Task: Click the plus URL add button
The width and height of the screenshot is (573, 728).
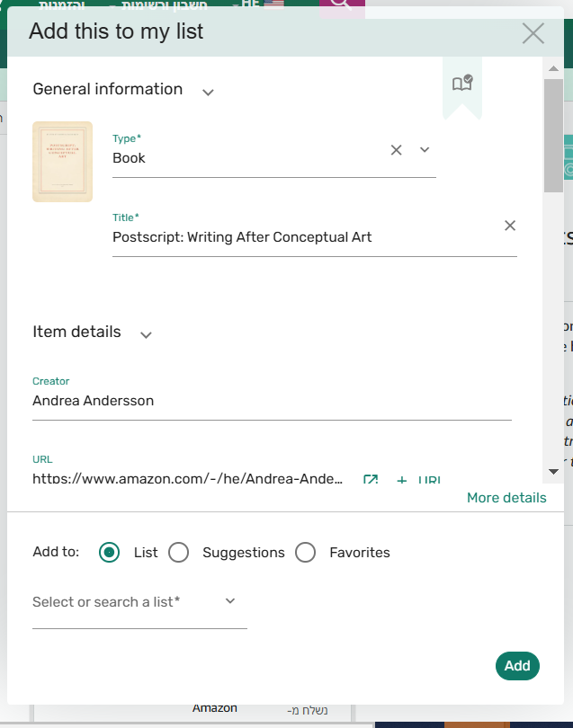Action: click(x=418, y=480)
